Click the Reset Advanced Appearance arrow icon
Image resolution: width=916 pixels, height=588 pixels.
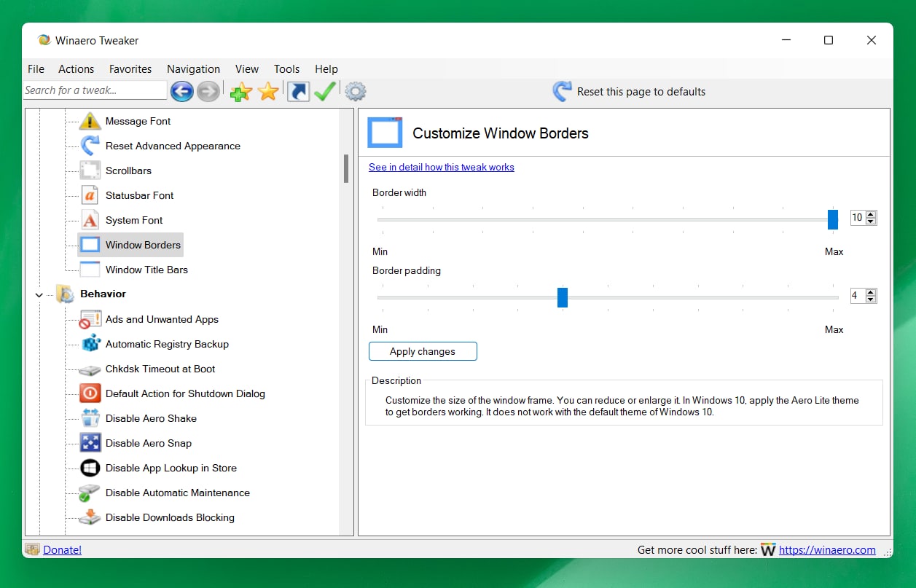(x=90, y=146)
